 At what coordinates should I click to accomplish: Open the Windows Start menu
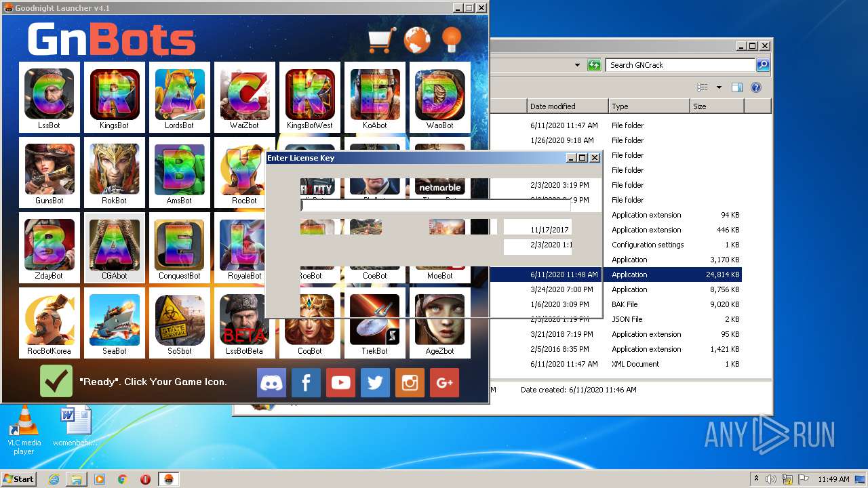[x=19, y=479]
